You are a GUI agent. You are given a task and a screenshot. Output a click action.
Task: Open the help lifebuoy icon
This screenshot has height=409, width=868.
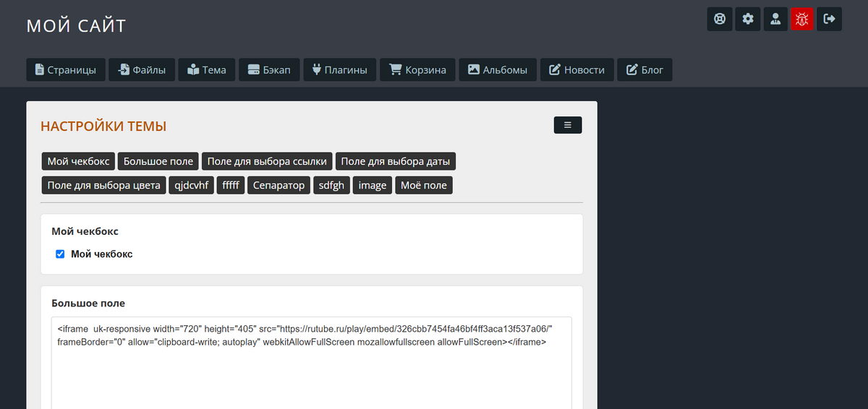click(720, 19)
